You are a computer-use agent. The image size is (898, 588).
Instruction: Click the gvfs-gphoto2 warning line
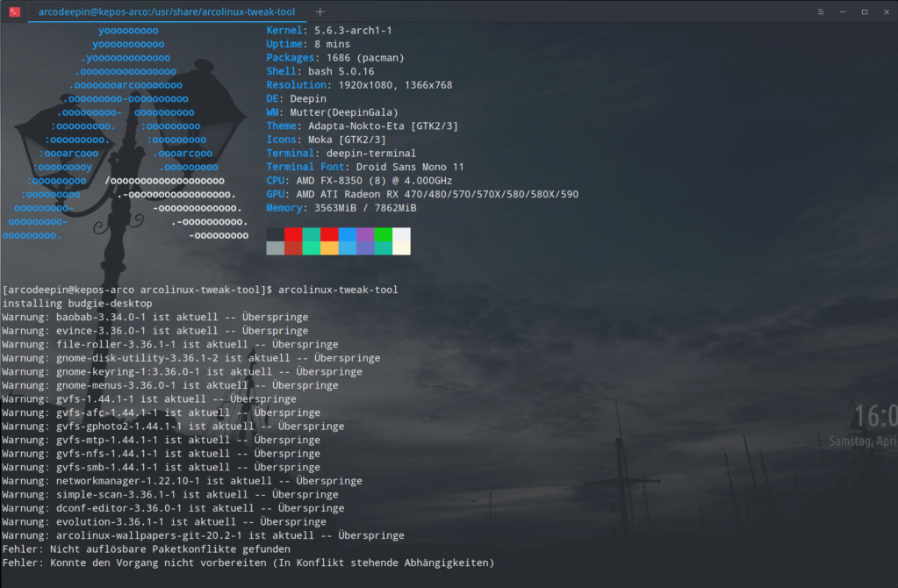[174, 427]
